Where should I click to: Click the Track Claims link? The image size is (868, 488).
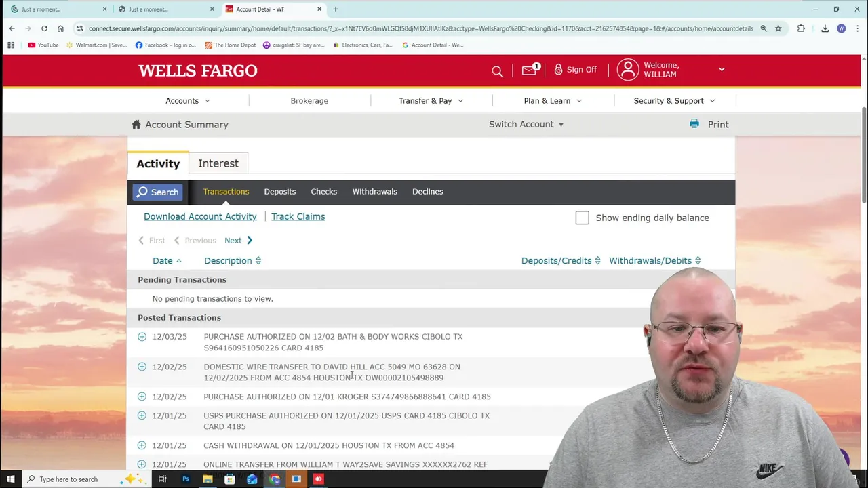pyautogui.click(x=298, y=216)
